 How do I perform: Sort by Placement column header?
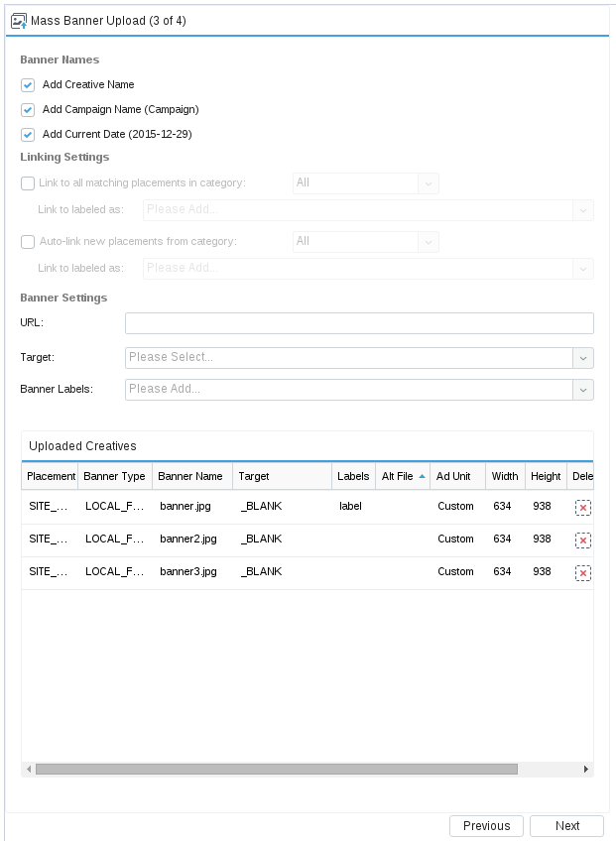pyautogui.click(x=50, y=476)
